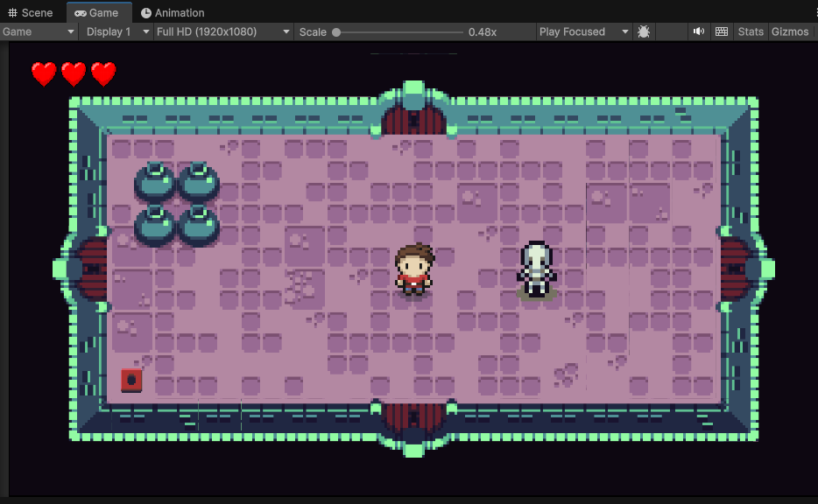
Task: Click the rightmost red heart
Action: coord(103,74)
